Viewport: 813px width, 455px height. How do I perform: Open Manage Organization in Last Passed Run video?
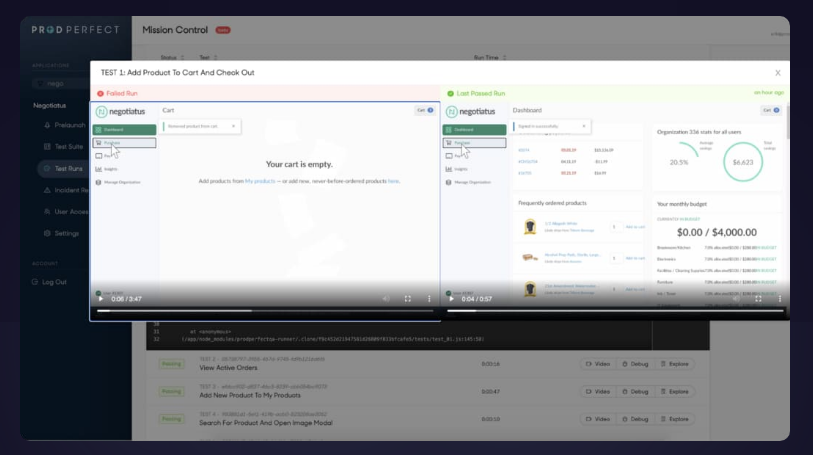point(468,182)
